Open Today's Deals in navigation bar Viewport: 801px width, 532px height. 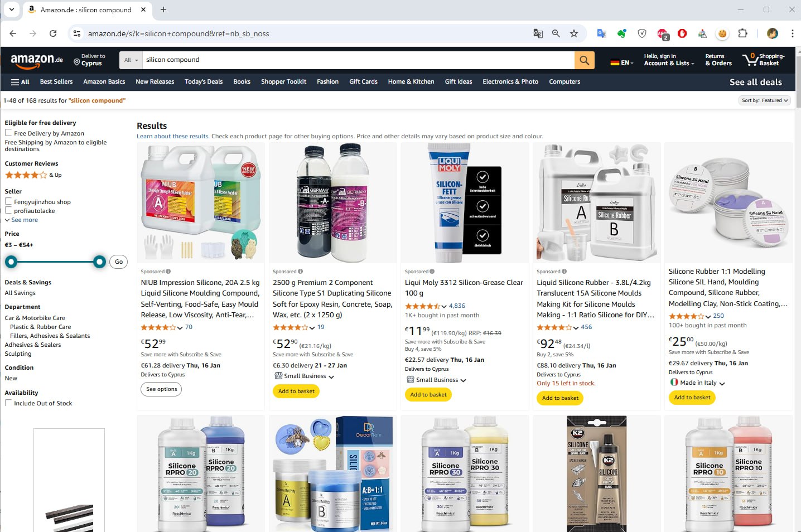[204, 81]
